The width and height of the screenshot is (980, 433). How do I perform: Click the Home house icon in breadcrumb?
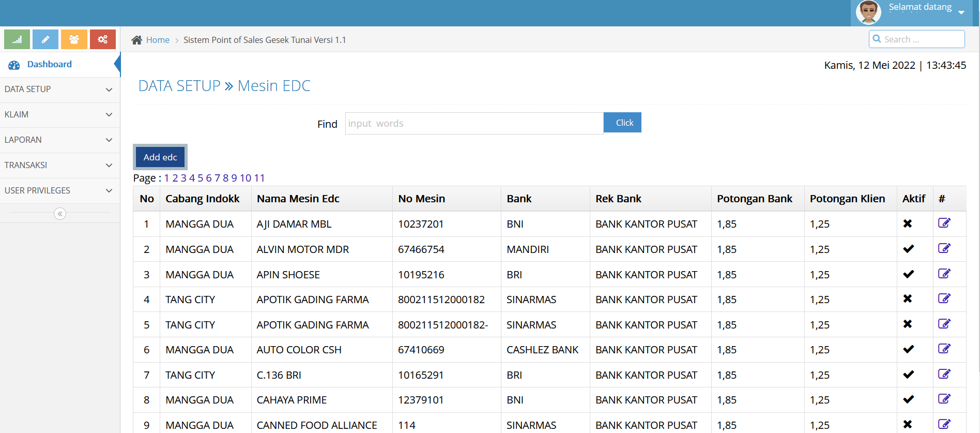[x=136, y=40]
